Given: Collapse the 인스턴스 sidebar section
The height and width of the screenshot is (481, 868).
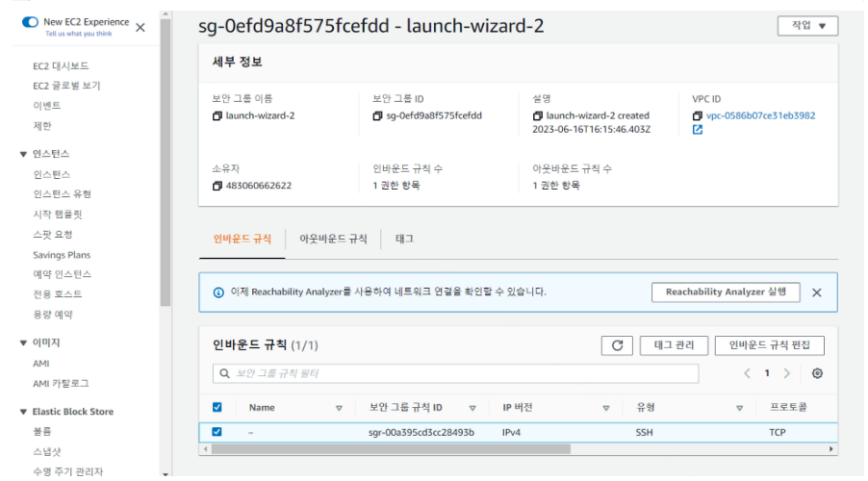Looking at the screenshot, I should click(x=23, y=155).
